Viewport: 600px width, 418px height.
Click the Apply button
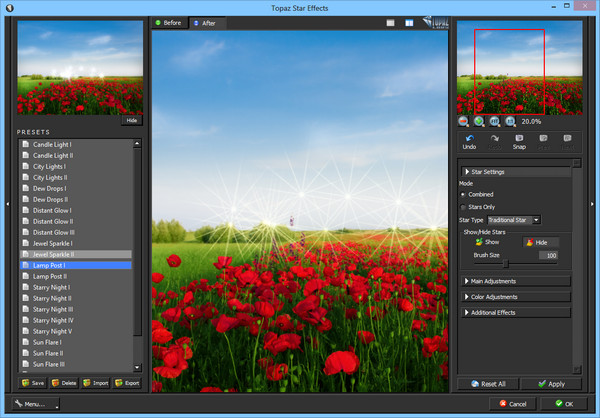coord(550,383)
